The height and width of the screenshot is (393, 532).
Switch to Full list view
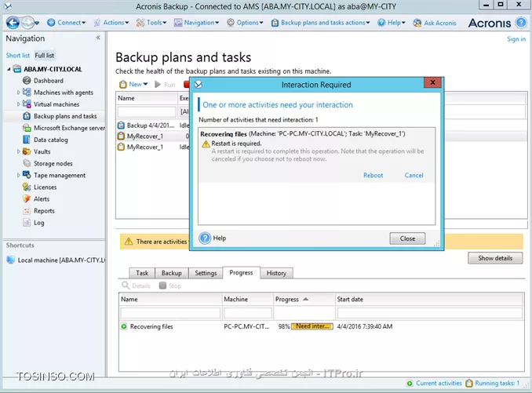(x=45, y=55)
